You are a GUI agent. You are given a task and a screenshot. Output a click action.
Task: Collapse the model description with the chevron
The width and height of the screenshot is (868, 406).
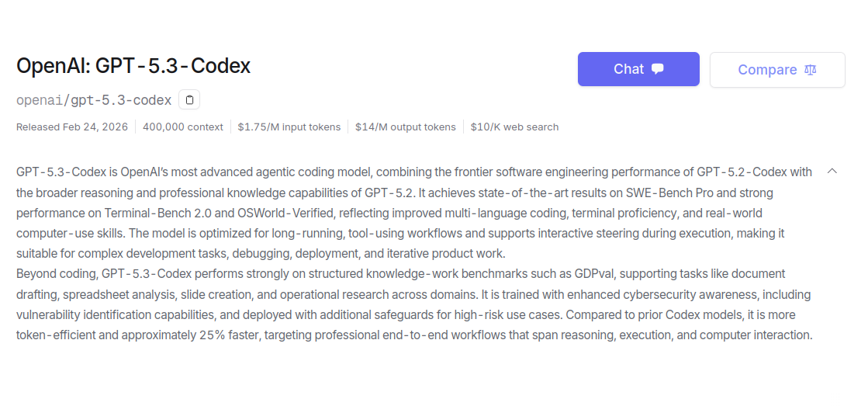click(832, 171)
